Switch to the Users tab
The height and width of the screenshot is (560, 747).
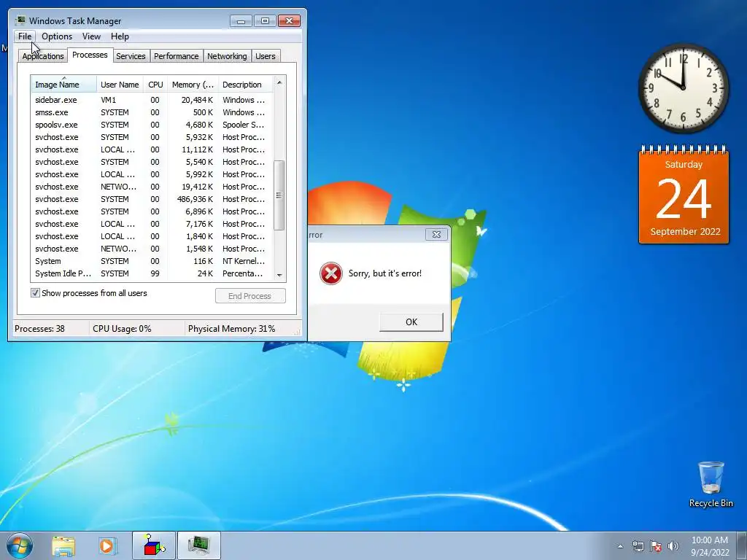click(x=266, y=56)
